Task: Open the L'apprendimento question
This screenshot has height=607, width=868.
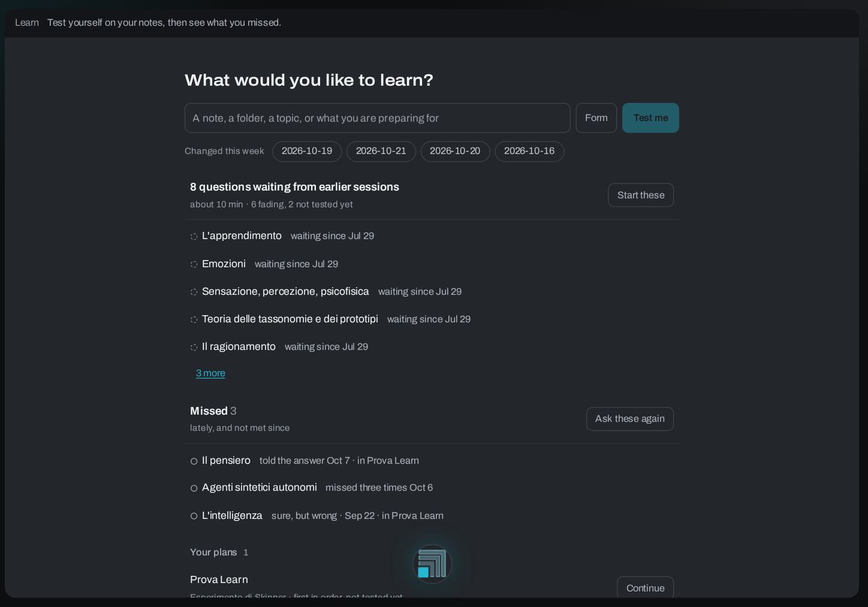Action: [242, 236]
